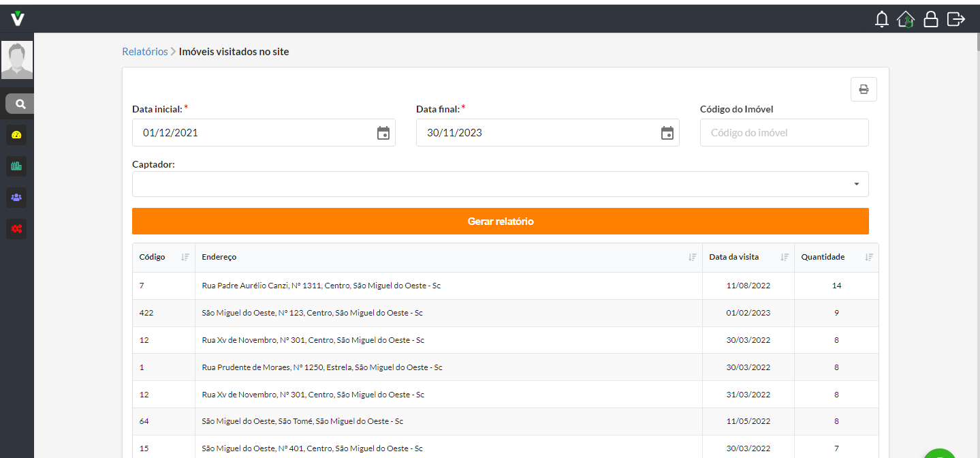The width and height of the screenshot is (980, 458).
Task: Sort by Quantidade column icon
Action: tap(868, 258)
